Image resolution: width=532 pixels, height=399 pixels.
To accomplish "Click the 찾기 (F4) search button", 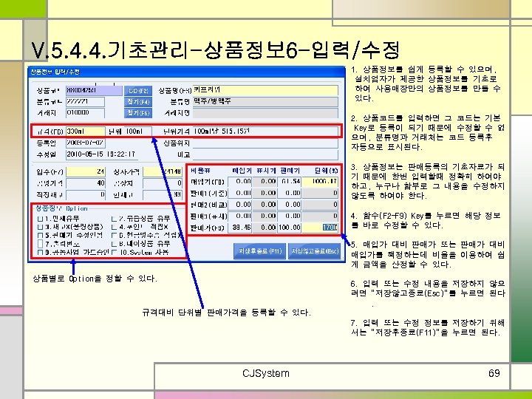I will (137, 102).
